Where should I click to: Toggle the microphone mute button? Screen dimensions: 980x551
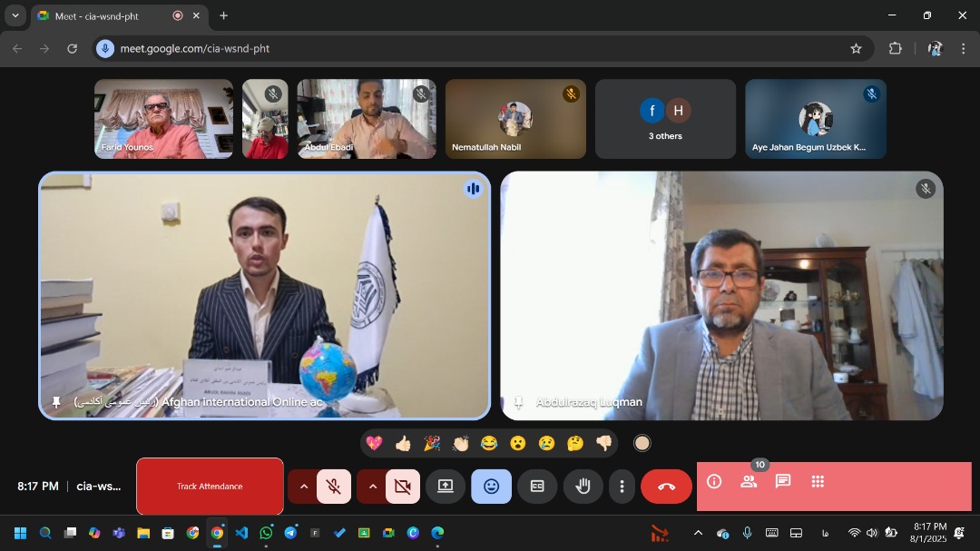click(334, 487)
